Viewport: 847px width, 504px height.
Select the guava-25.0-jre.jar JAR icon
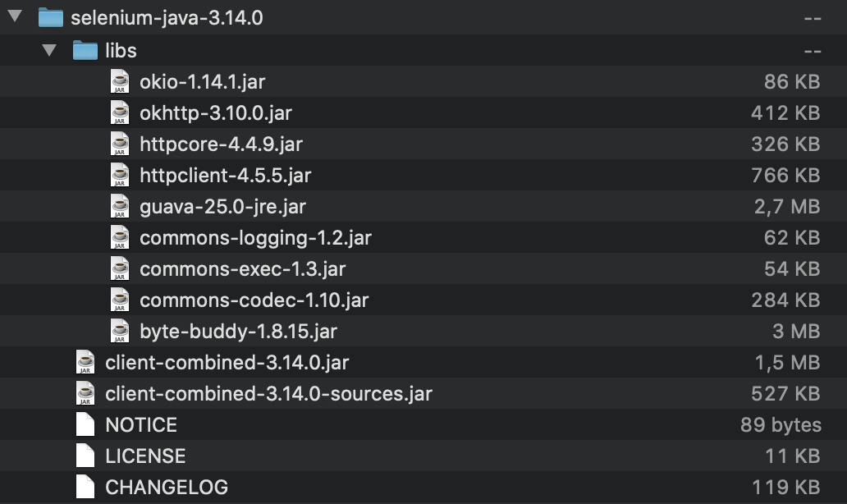click(121, 206)
